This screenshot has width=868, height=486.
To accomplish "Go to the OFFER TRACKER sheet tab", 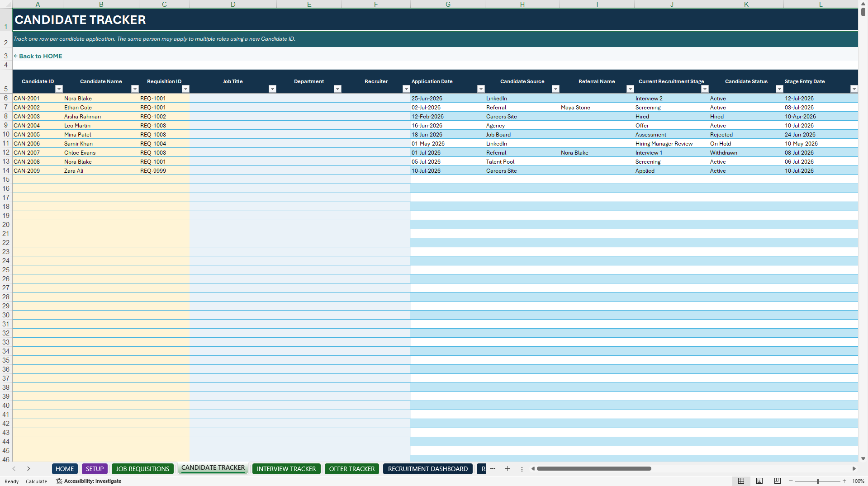I will [352, 469].
